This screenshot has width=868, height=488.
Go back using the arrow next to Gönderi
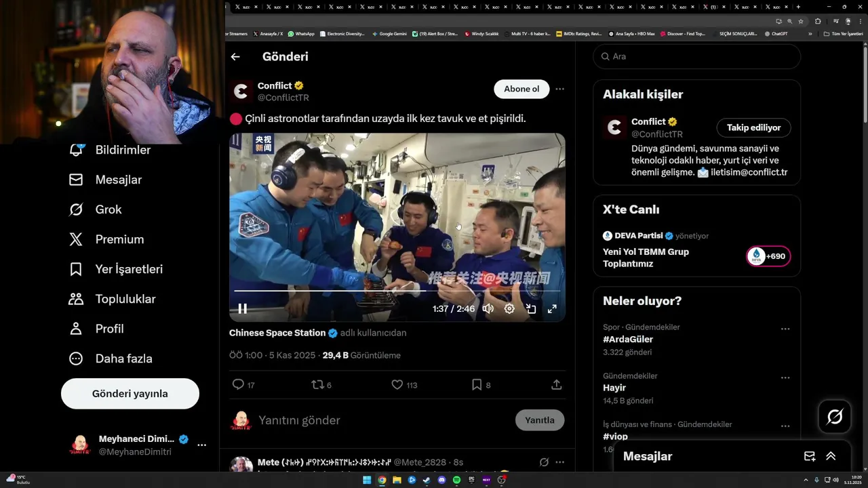(x=235, y=57)
